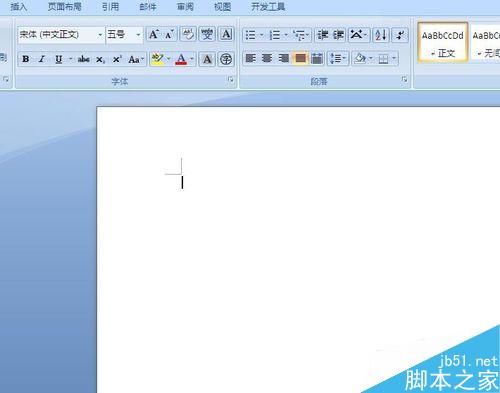This screenshot has width=500, height=393.
Task: Toggle show paragraph marks
Action: tap(400, 35)
